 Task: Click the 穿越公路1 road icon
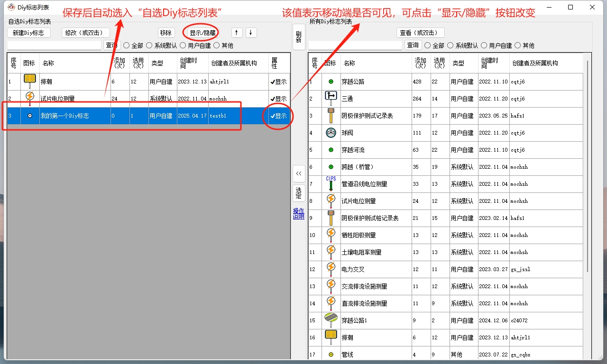click(331, 320)
